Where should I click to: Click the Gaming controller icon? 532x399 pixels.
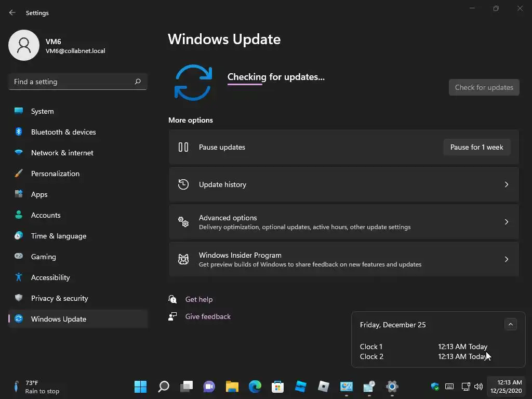[x=19, y=256]
